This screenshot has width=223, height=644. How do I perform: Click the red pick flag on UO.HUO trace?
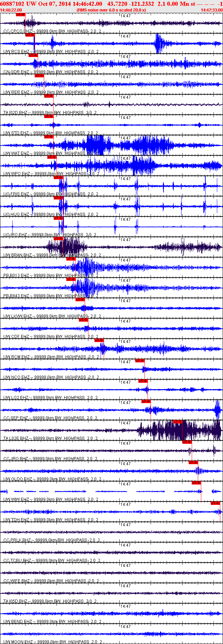(x=58, y=198)
